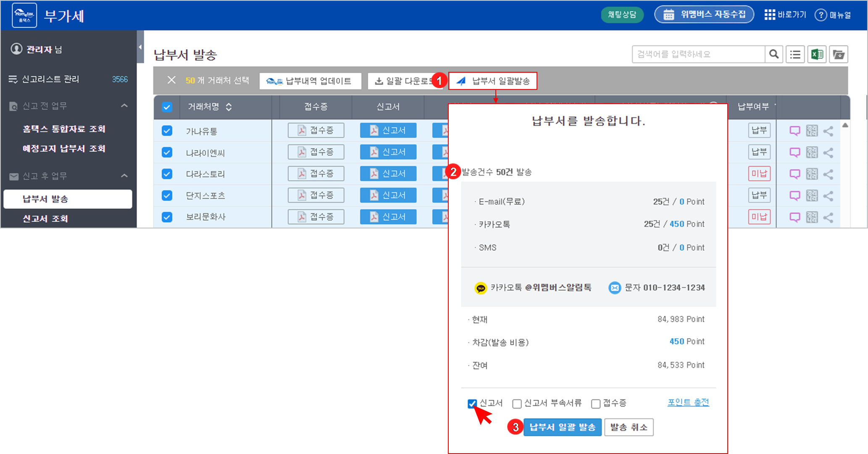
Task: Enable the 신고서 부속서류 checkbox
Action: coord(517,404)
